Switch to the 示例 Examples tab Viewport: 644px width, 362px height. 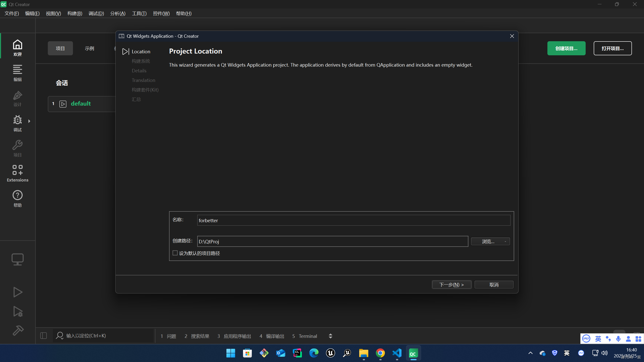click(x=89, y=49)
